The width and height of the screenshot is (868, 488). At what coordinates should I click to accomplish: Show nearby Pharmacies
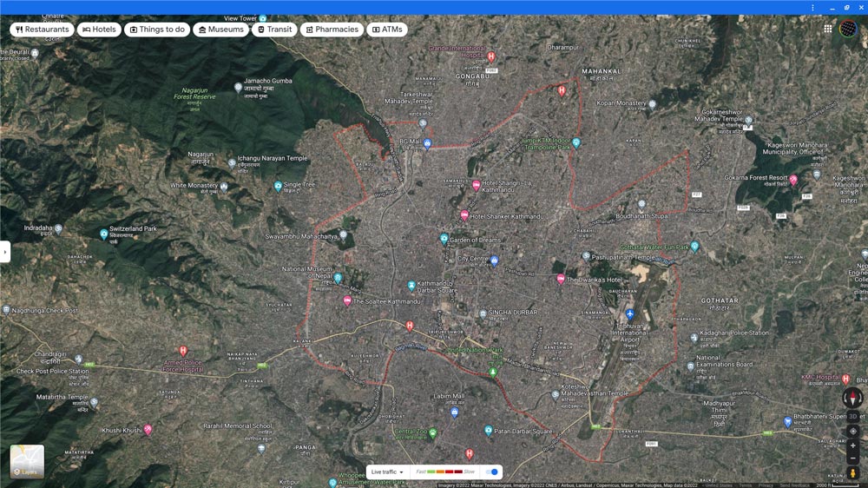click(332, 30)
